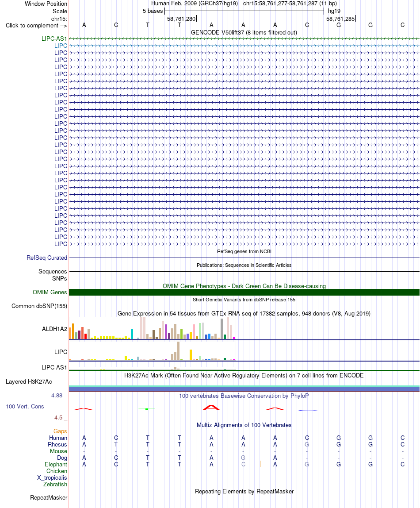Open GTEx Gene Expression in 54 tissues title
This screenshot has width=420, height=508.
(x=244, y=313)
